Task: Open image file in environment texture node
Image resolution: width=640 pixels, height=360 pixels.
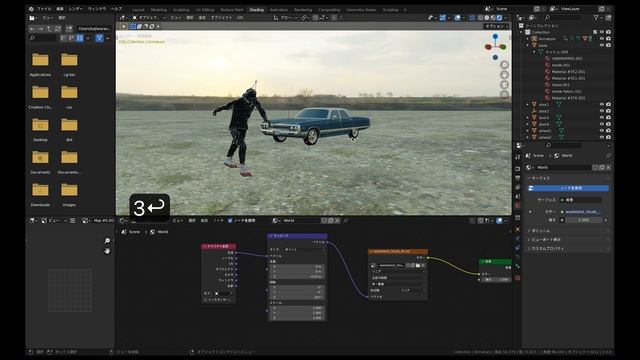Action: 418,265
